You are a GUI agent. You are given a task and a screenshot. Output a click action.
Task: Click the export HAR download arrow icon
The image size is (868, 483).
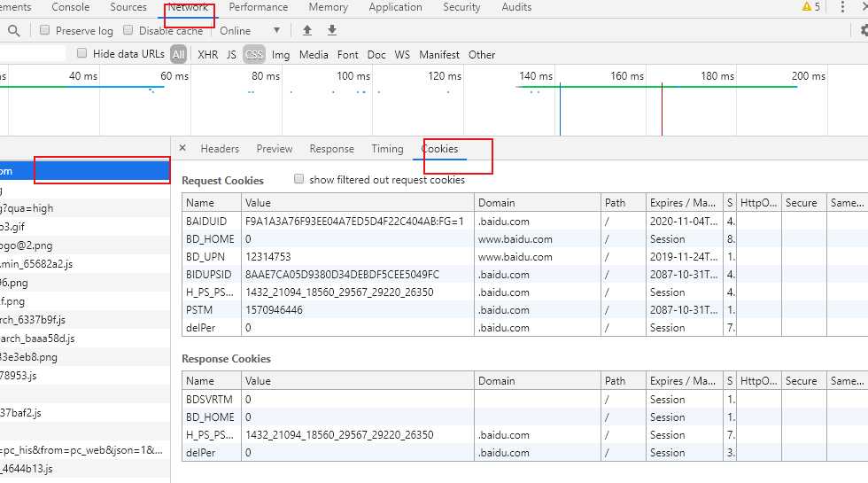point(331,30)
